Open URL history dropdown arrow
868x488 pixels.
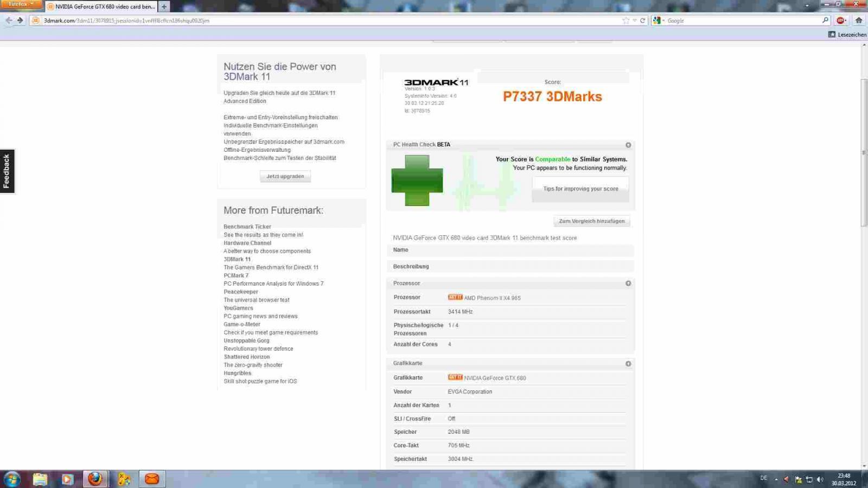pos(635,21)
